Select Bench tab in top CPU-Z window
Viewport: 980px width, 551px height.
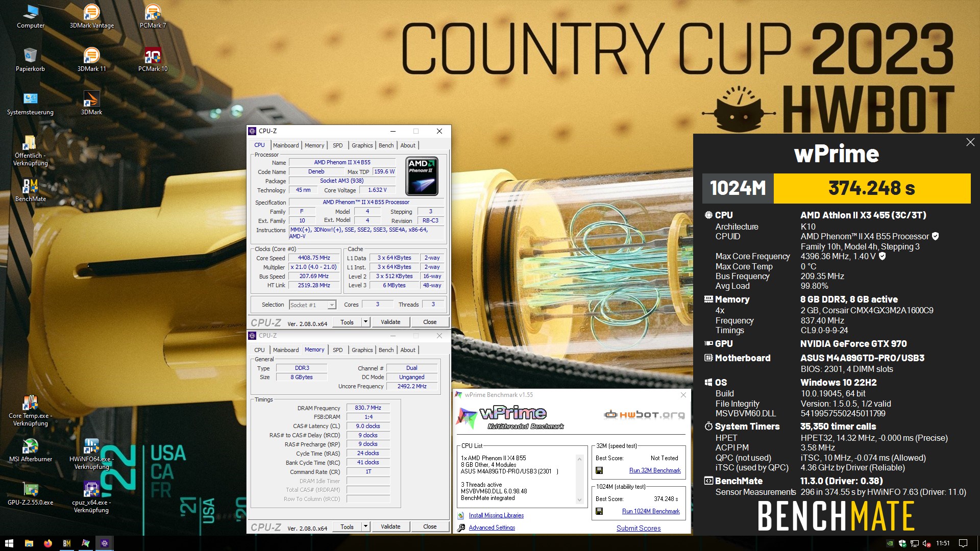386,145
